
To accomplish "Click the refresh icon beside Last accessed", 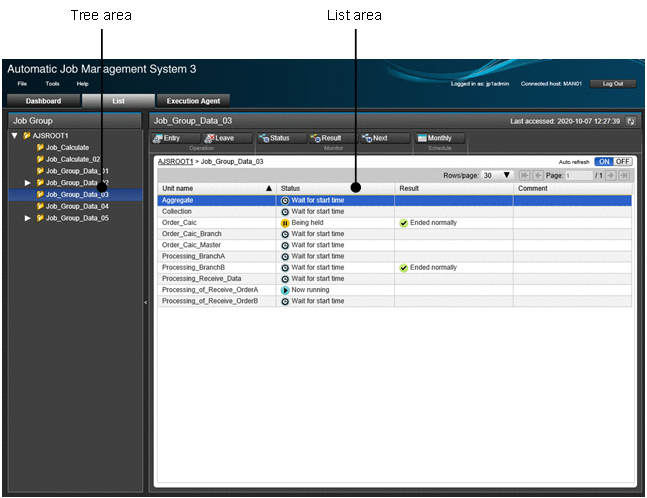I will point(631,121).
